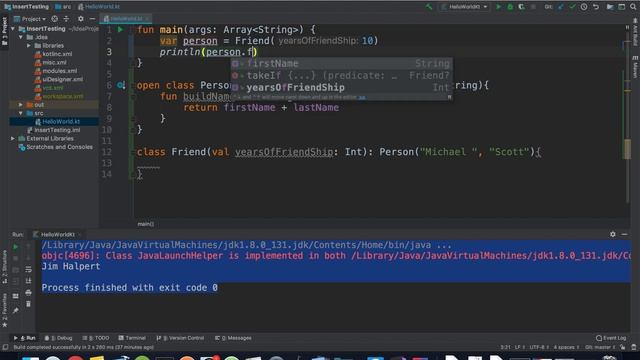
Task: Open the Messages tool window tab
Action: pos(233,338)
